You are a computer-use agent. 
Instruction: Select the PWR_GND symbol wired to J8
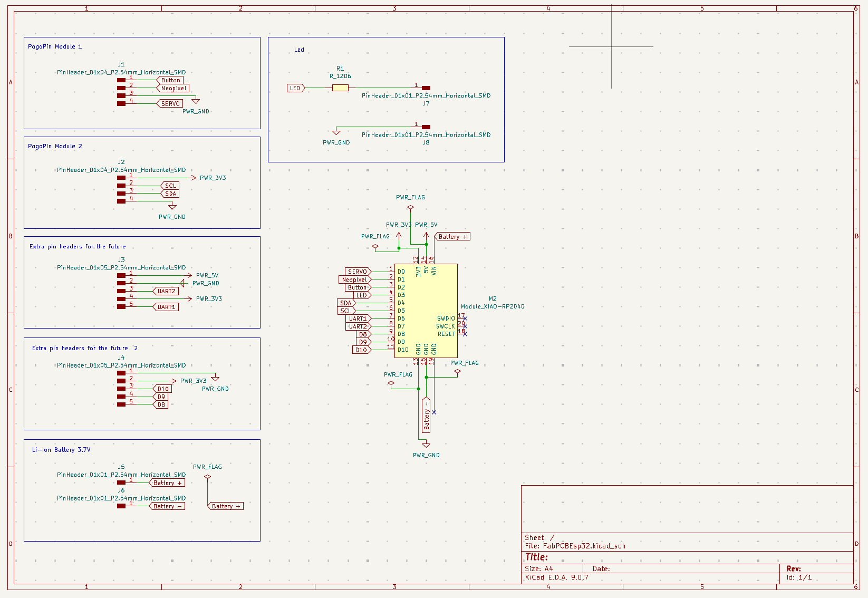336,132
